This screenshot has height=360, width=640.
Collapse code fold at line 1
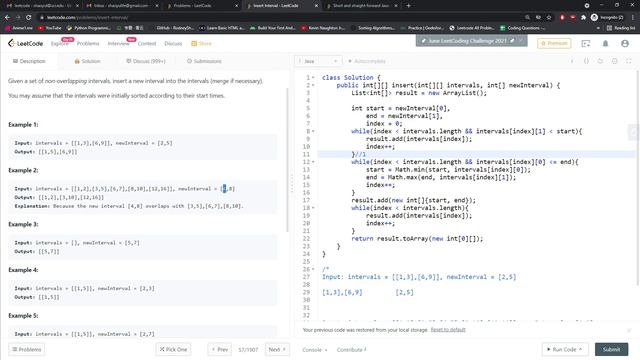tap(313, 78)
